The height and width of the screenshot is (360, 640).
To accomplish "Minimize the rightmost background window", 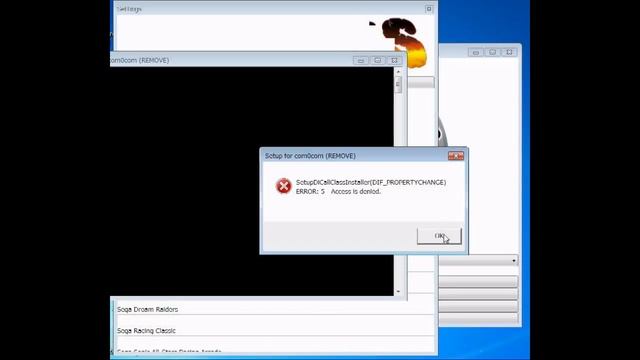I will (x=476, y=52).
